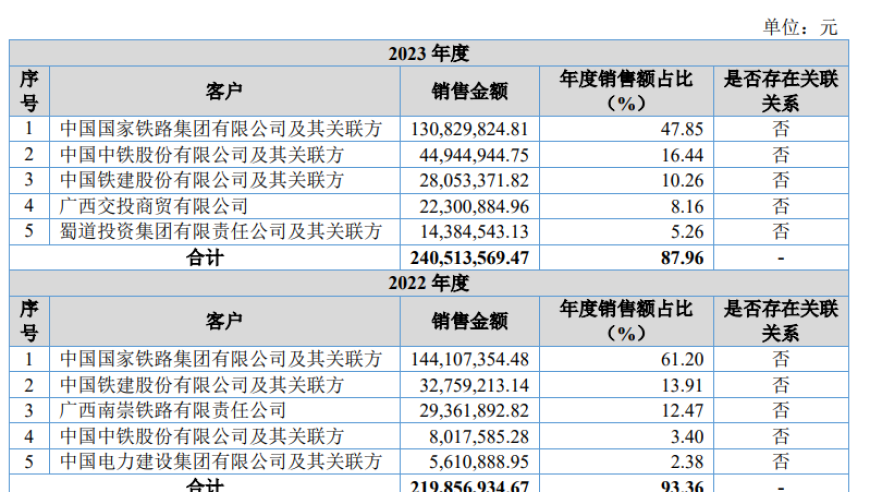
Task: Click 序号 header in 2023 table
Action: pyautogui.click(x=29, y=91)
